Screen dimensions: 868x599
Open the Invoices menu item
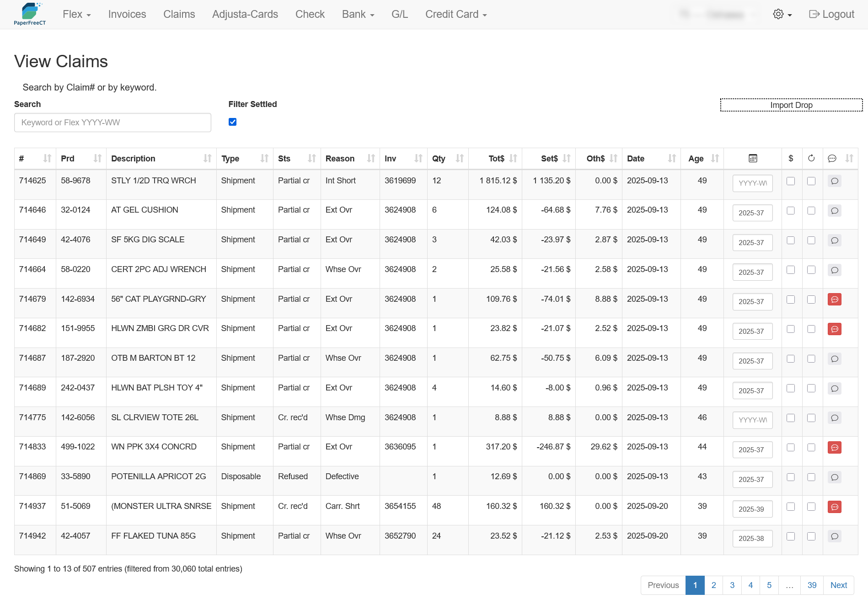click(127, 15)
